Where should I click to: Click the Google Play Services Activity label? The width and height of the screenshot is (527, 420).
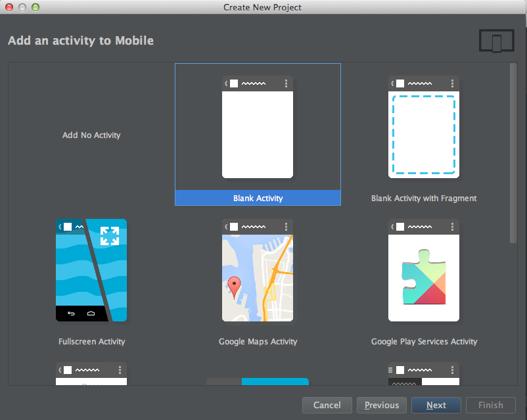pyautogui.click(x=424, y=342)
